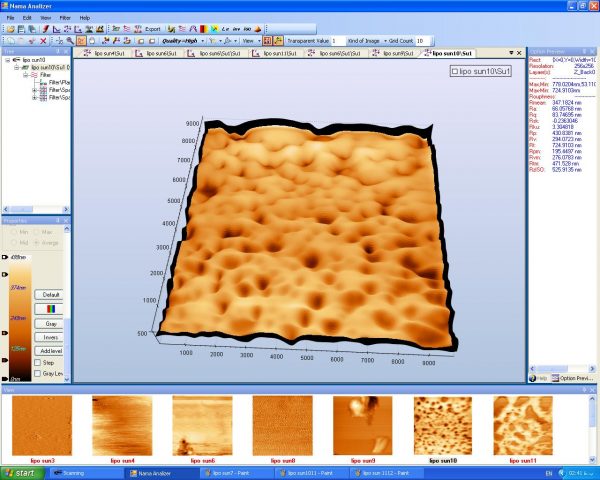Close the bottom View panel

[593, 390]
